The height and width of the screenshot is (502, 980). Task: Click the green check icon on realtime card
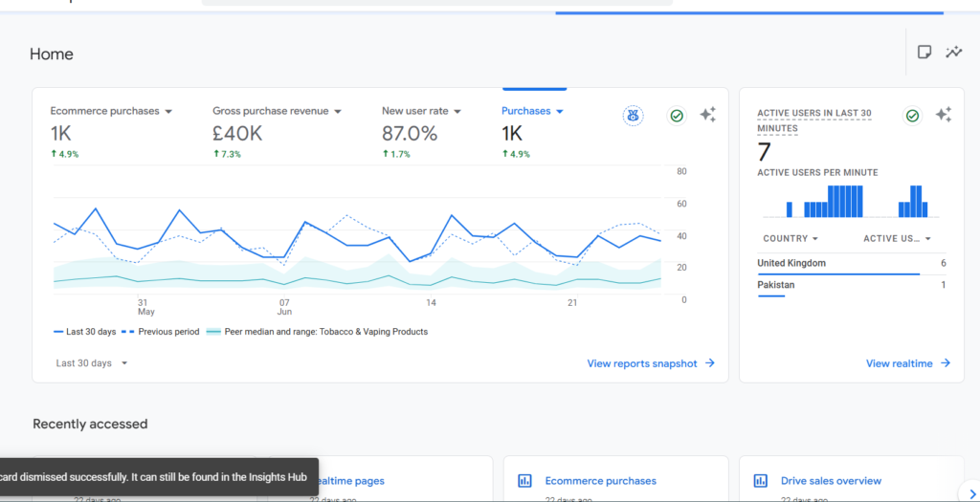pyautogui.click(x=912, y=116)
